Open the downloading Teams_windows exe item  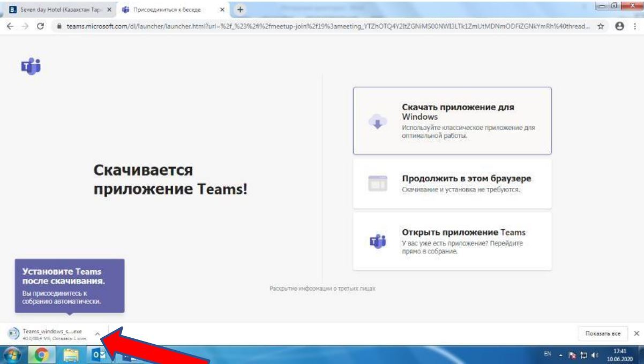point(47,335)
